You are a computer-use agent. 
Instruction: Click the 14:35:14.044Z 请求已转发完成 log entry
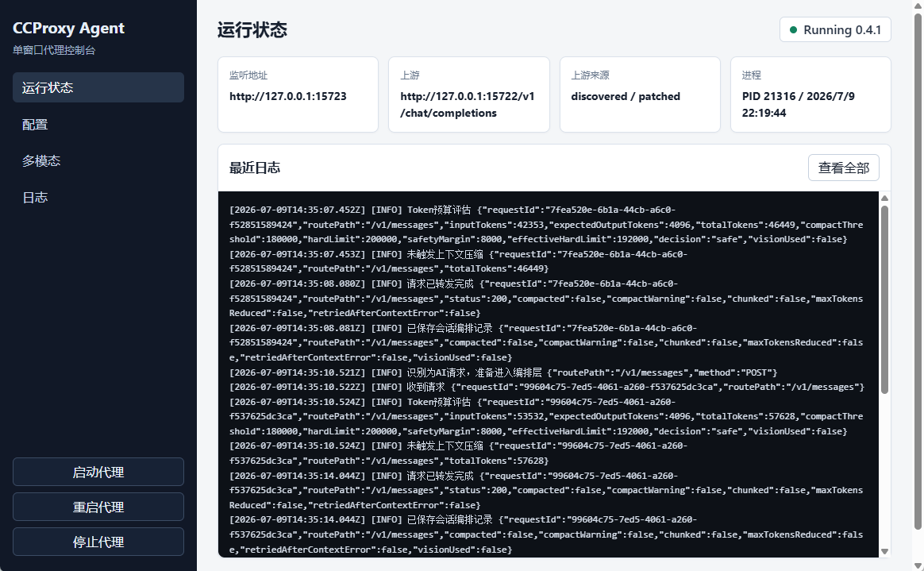point(546,490)
